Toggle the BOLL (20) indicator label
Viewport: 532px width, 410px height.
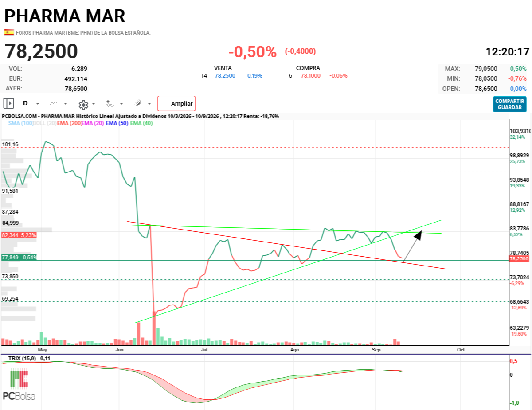click(x=45, y=123)
